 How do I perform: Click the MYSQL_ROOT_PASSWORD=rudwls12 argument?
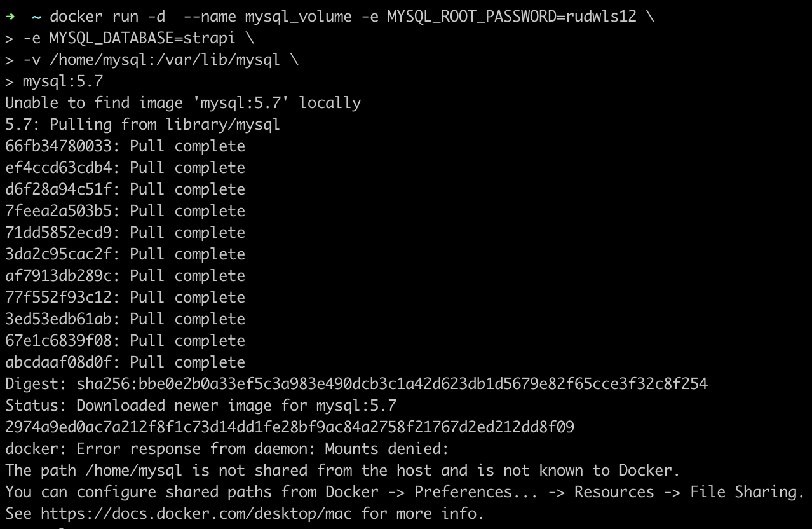coord(511,17)
